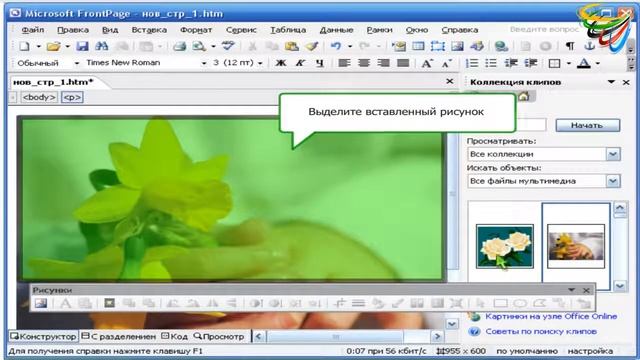This screenshot has width=640, height=360.
Task: Switch to Конструктор view
Action: pos(43,336)
